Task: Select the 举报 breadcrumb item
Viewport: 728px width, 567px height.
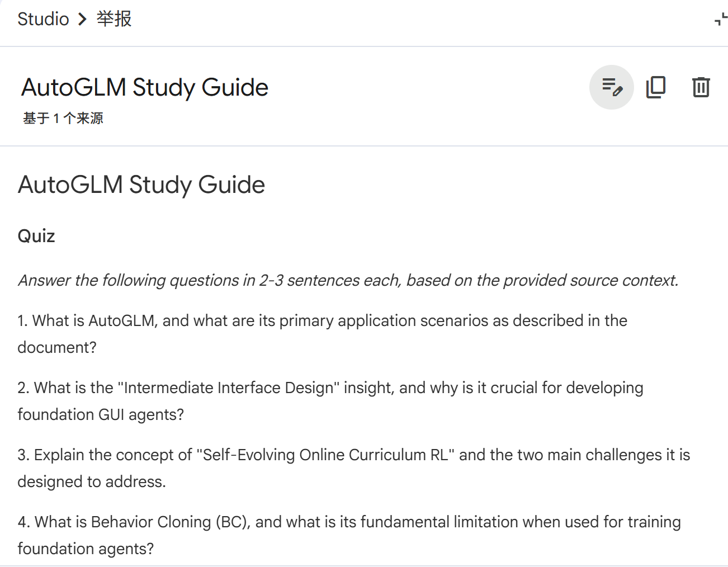Action: 114,19
